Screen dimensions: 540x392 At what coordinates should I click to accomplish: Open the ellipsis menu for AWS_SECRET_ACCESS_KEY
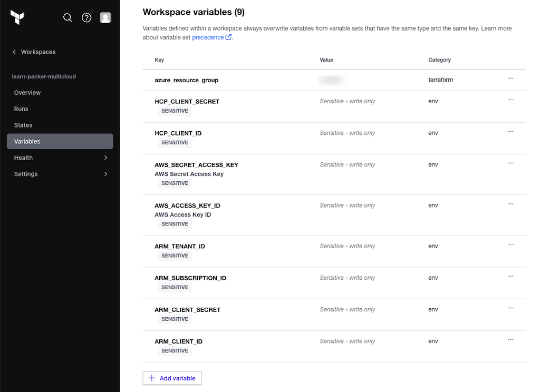pyautogui.click(x=510, y=163)
